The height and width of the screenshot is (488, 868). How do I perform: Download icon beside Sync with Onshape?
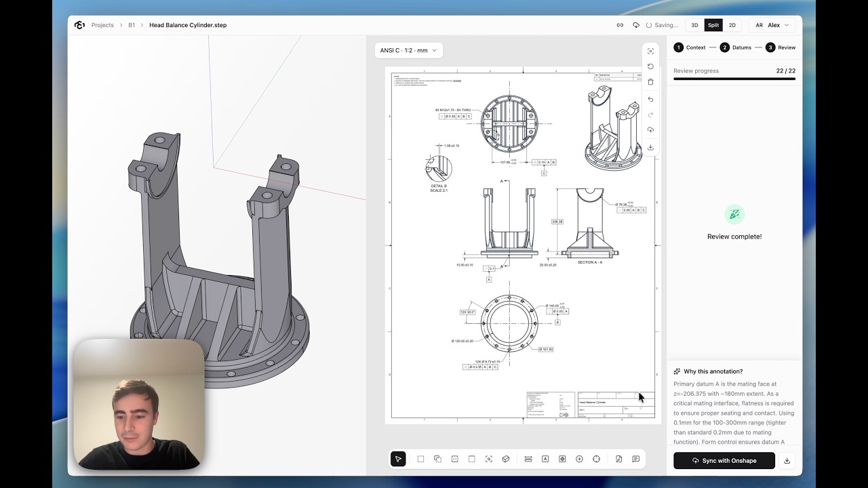click(x=787, y=460)
